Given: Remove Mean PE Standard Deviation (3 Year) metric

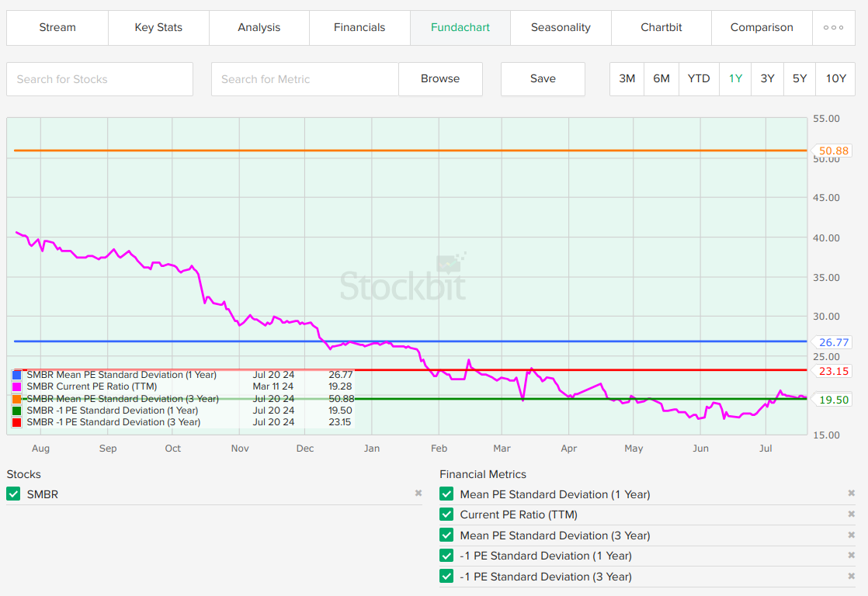Looking at the screenshot, I should [851, 535].
